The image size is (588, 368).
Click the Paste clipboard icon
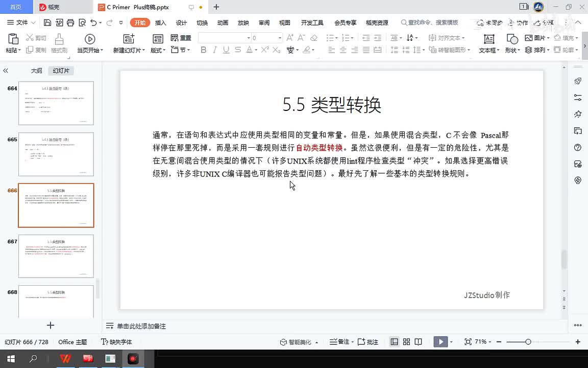(13, 39)
